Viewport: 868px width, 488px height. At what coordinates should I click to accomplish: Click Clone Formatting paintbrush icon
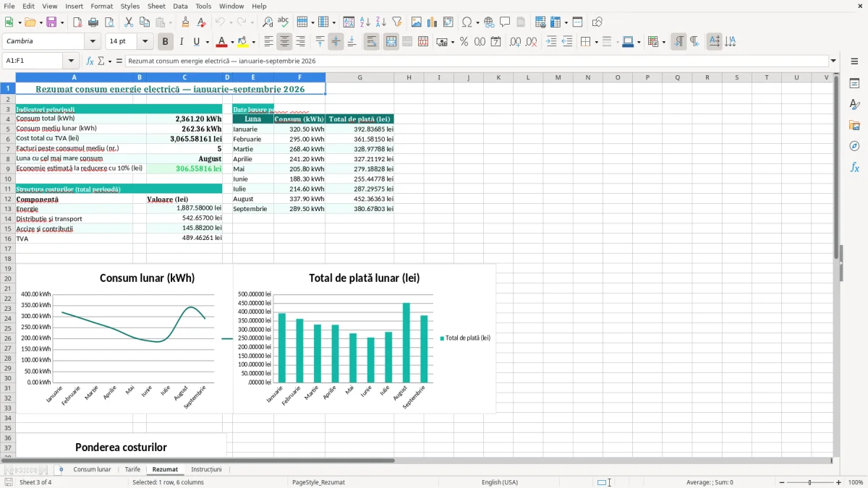(186, 22)
